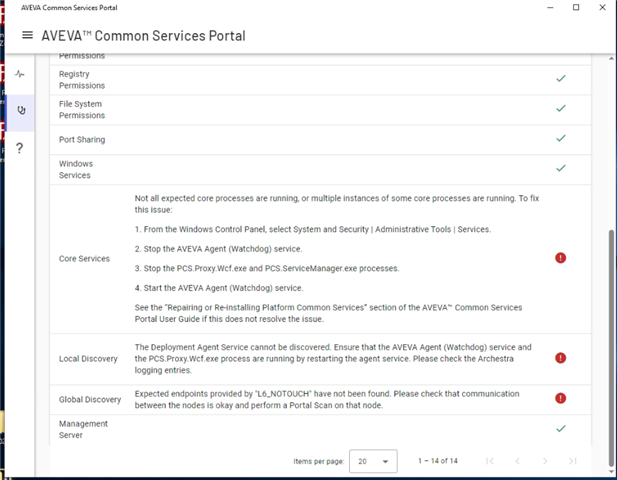Close the AVEVA portal window
The width and height of the screenshot is (617, 480).
[602, 7]
